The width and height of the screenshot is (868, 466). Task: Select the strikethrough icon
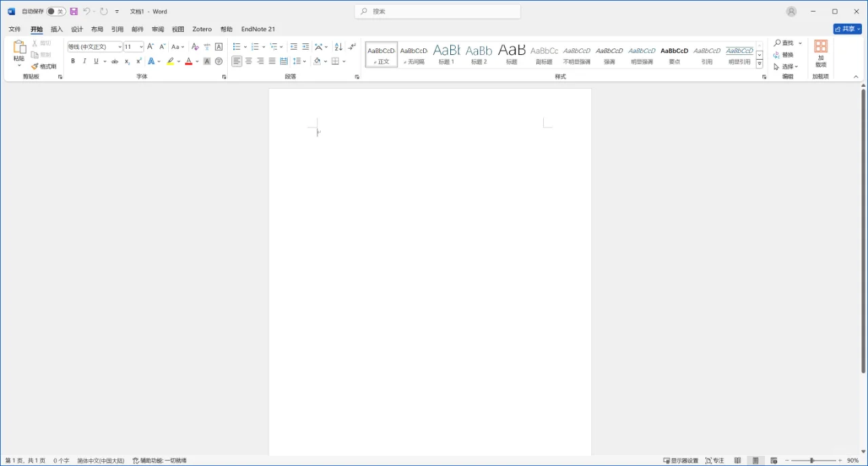[x=114, y=61]
